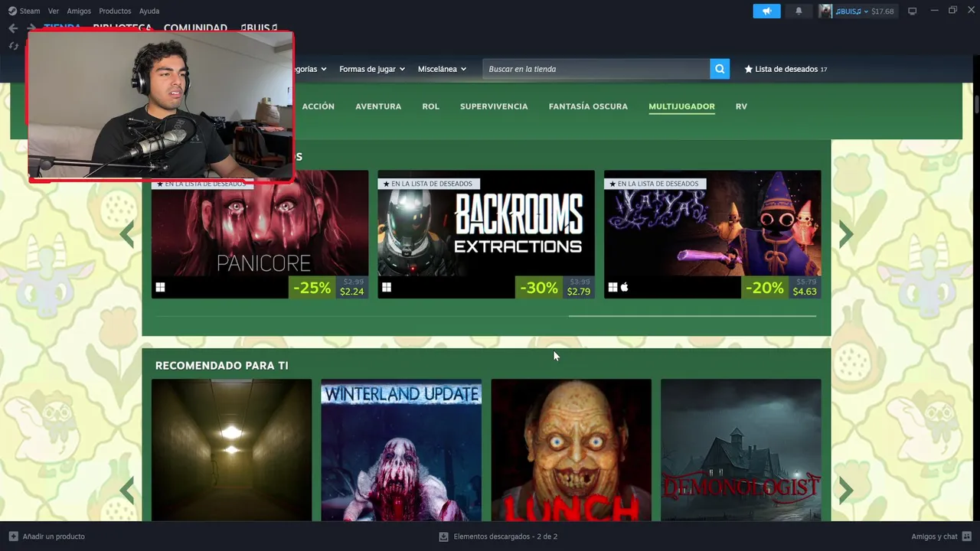This screenshot has width=980, height=551.
Task: Click the Buscar en la tienda field
Action: click(x=596, y=69)
